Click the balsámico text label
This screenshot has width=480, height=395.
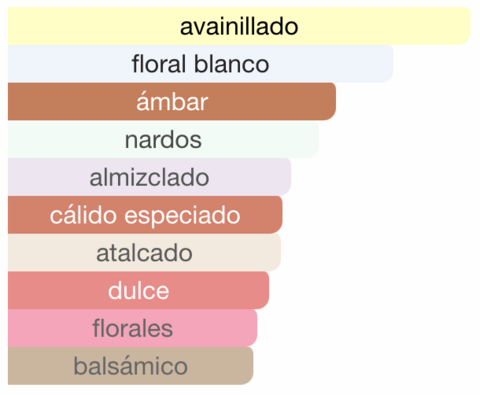click(130, 366)
